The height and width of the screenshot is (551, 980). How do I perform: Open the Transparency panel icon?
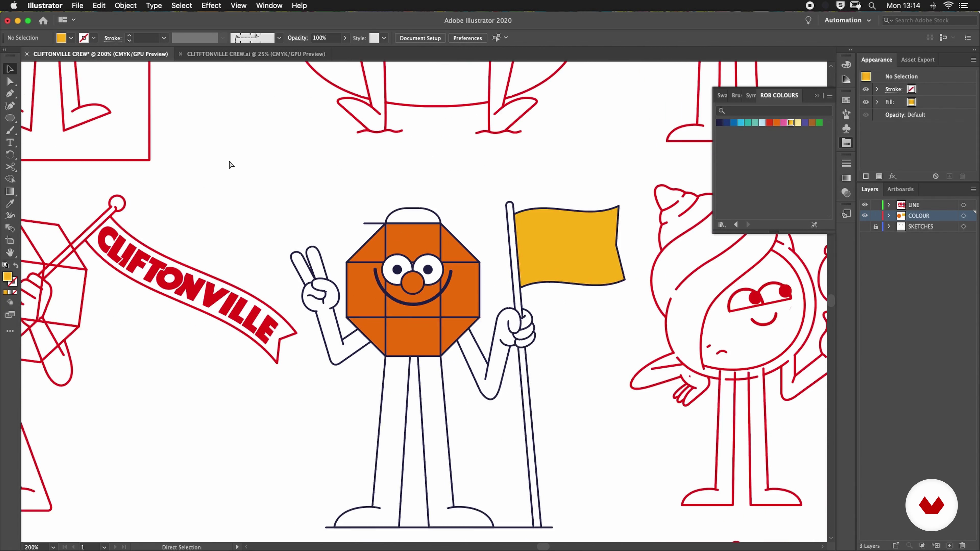tap(847, 193)
